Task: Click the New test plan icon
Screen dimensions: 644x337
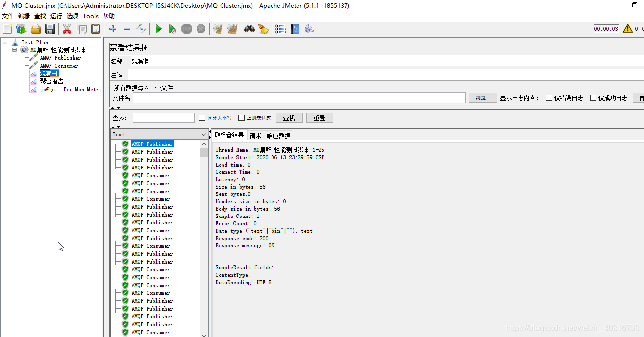Action: point(7,29)
